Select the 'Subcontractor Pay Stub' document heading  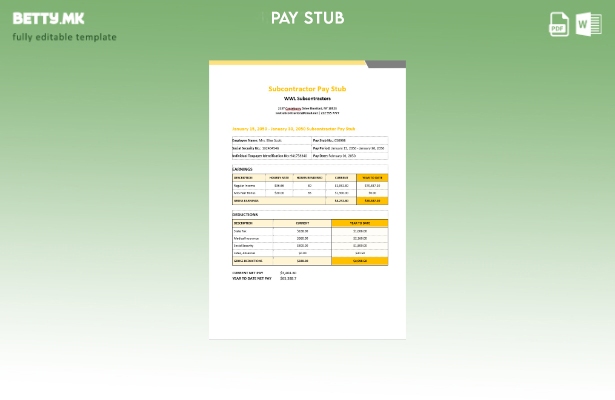point(307,89)
